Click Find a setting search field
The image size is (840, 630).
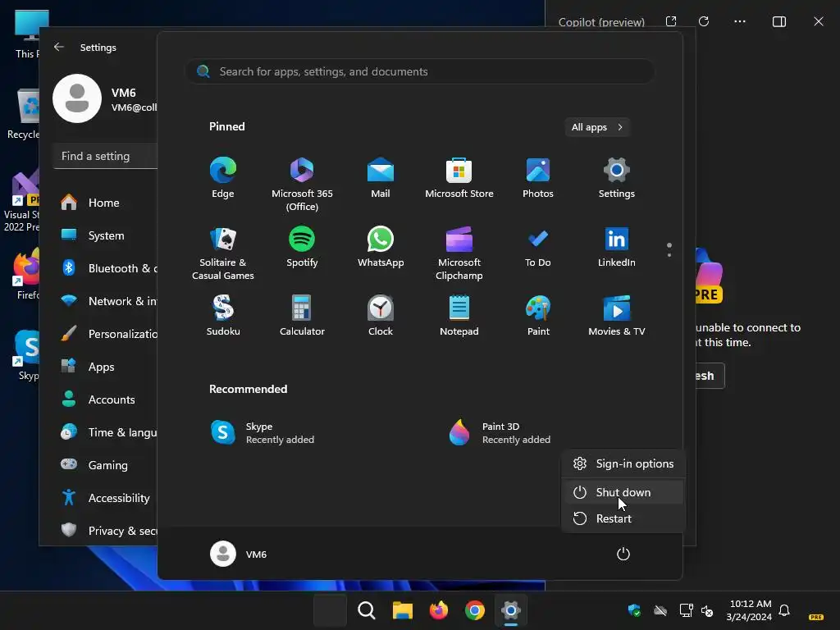[106, 156]
